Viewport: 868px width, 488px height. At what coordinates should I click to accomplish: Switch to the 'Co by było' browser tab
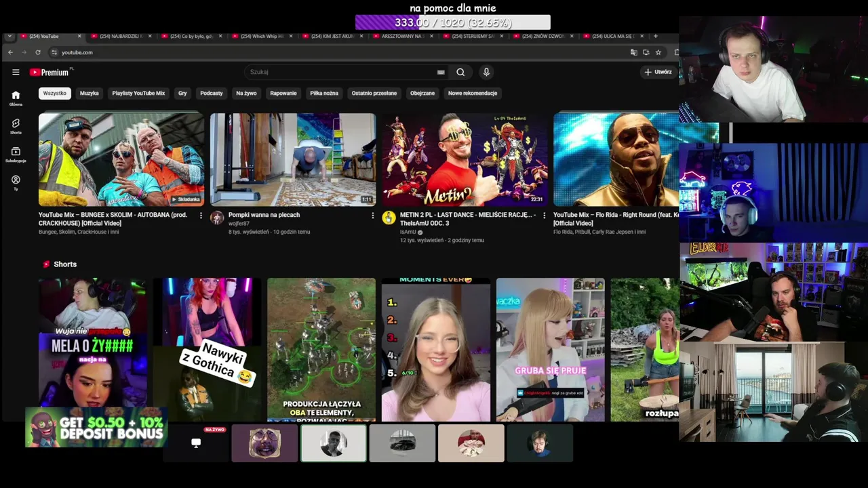click(191, 36)
